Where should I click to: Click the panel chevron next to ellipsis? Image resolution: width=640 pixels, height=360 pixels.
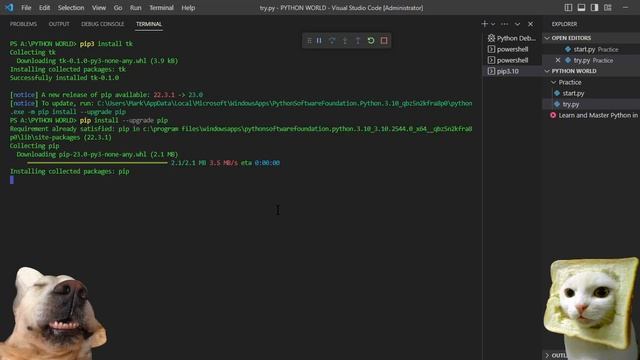(518, 24)
